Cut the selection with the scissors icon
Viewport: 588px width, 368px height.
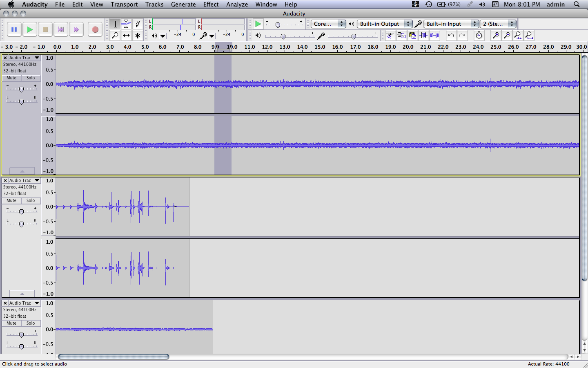[x=390, y=36]
